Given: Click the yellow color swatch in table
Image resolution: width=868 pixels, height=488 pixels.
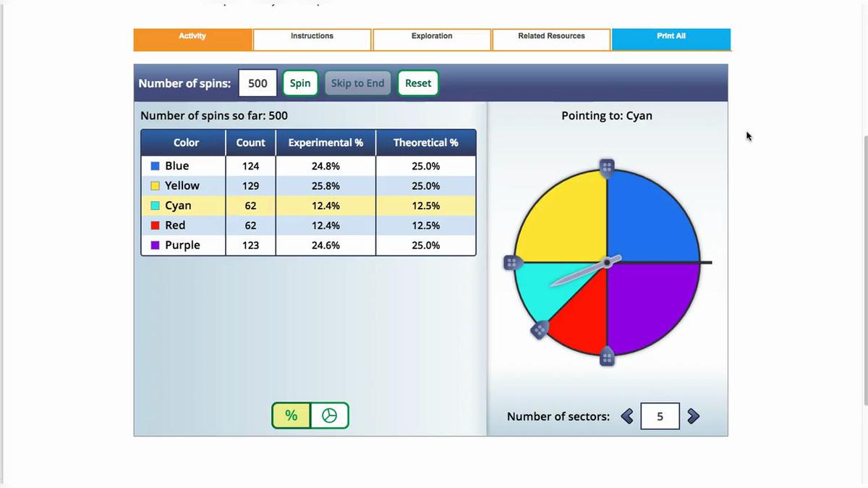Looking at the screenshot, I should (155, 185).
